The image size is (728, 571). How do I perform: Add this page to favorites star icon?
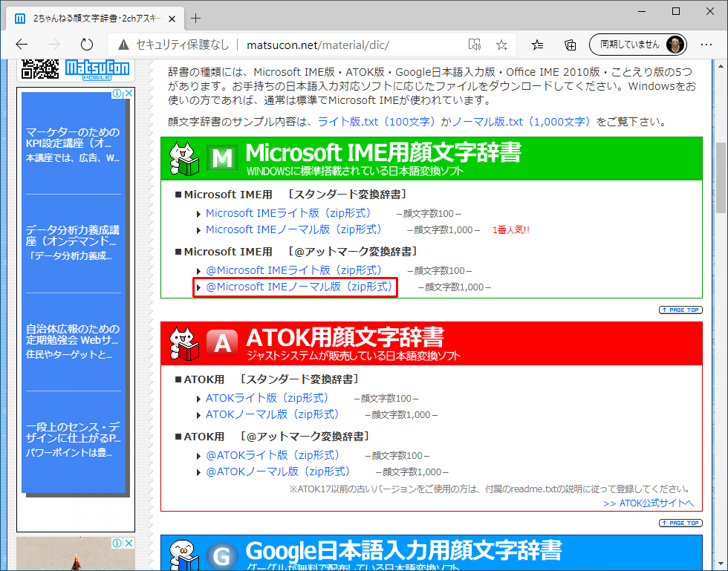pos(501,45)
